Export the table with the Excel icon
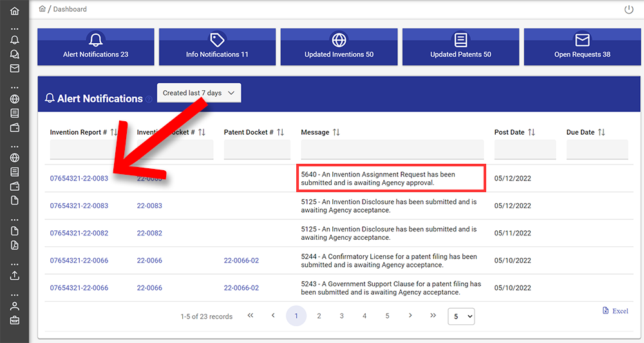Screen dimensions: 644x343 coord(615,311)
